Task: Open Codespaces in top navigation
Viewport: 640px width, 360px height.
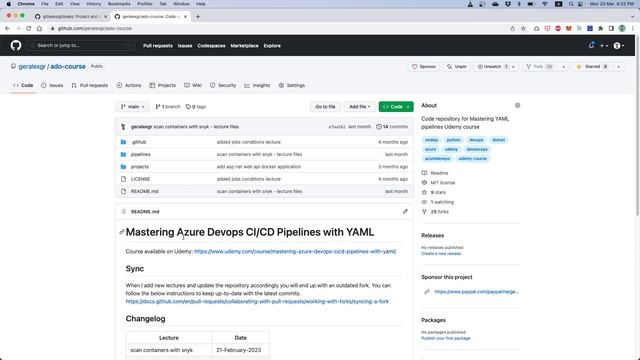Action: point(211,46)
